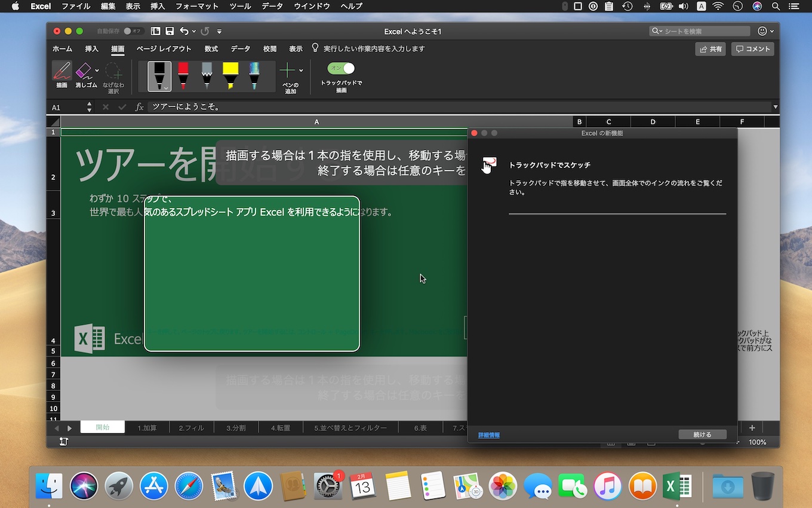Open the 4.転置 sheet tab
Viewport: 812px width, 508px height.
pyautogui.click(x=280, y=428)
